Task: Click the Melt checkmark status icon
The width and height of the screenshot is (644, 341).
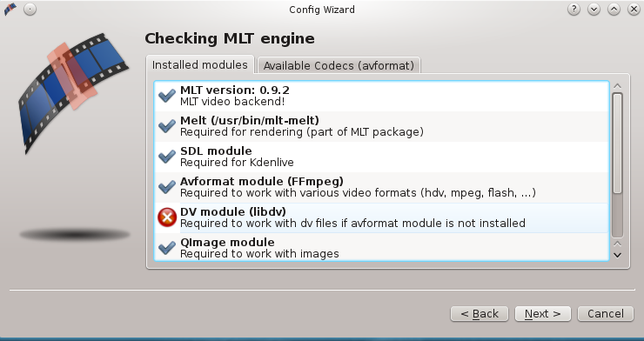Action: (x=167, y=126)
